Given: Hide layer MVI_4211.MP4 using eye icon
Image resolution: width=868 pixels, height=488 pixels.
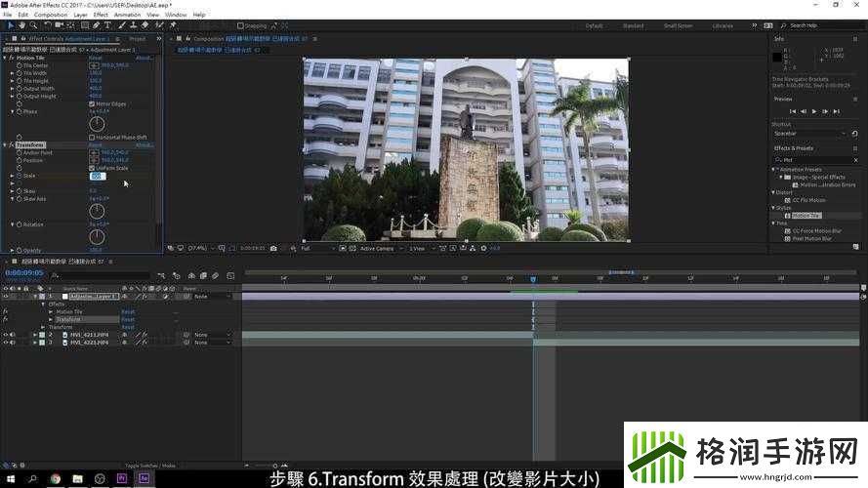Looking at the screenshot, I should click(x=5, y=335).
